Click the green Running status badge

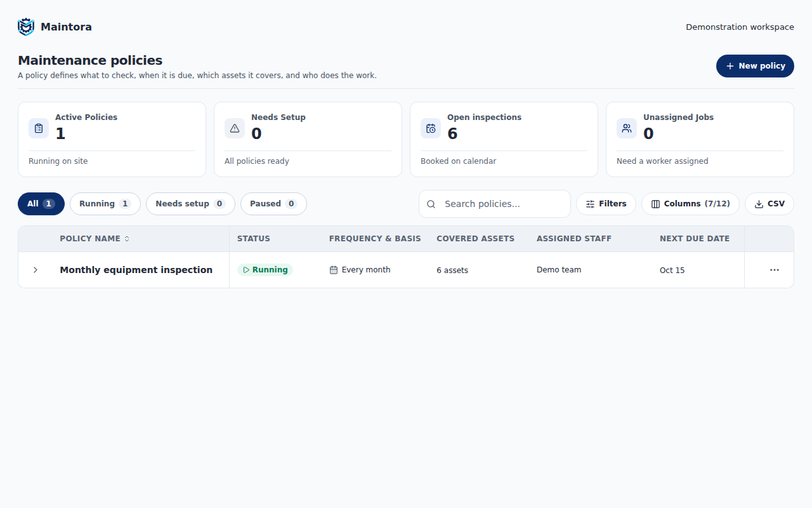click(265, 270)
